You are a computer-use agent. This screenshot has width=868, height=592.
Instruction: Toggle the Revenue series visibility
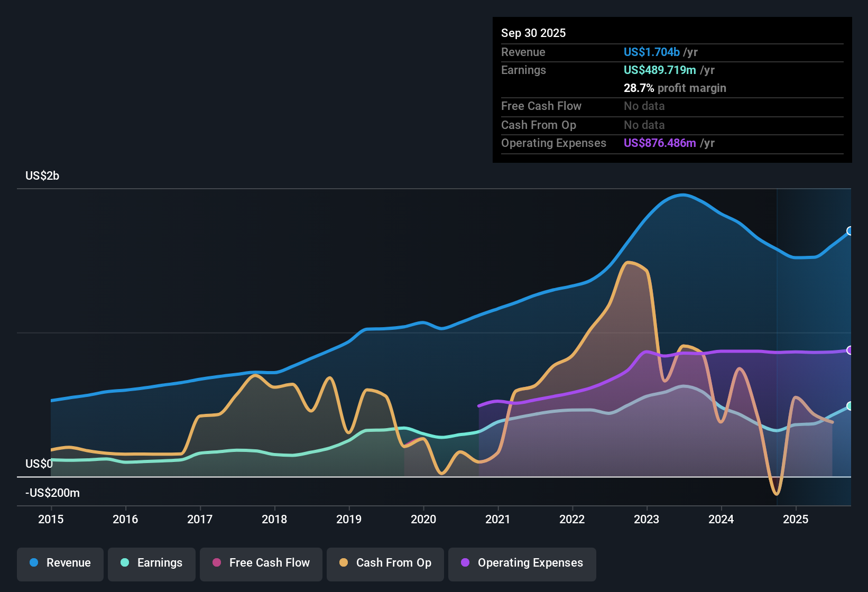point(60,563)
